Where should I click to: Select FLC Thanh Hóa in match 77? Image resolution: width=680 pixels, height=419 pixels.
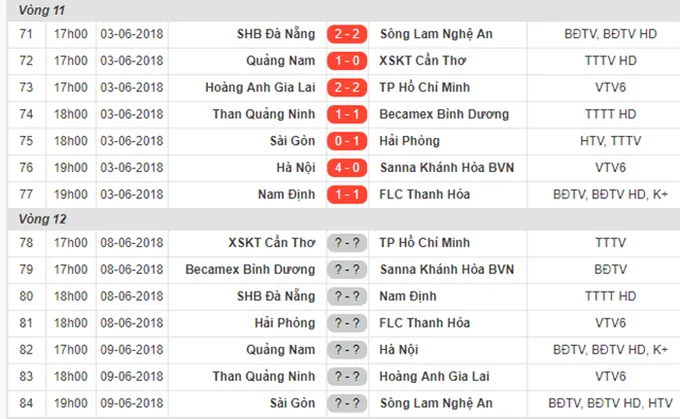pos(425,194)
